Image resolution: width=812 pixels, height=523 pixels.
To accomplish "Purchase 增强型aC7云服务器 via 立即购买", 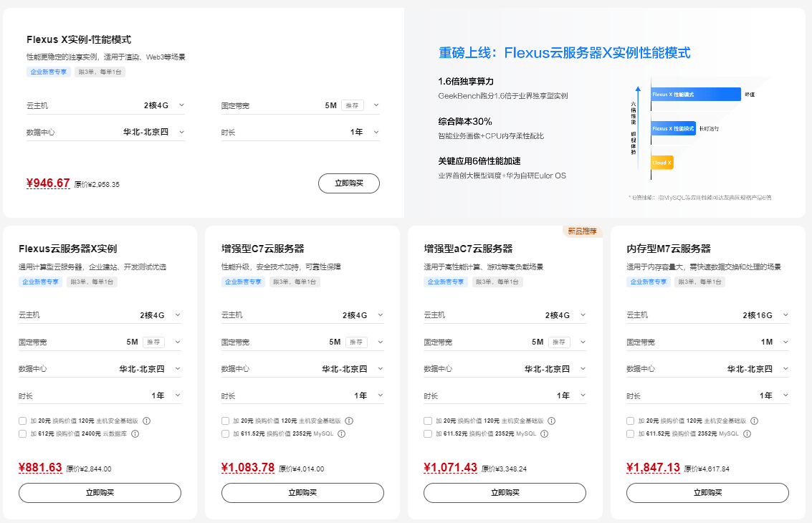I will click(505, 492).
